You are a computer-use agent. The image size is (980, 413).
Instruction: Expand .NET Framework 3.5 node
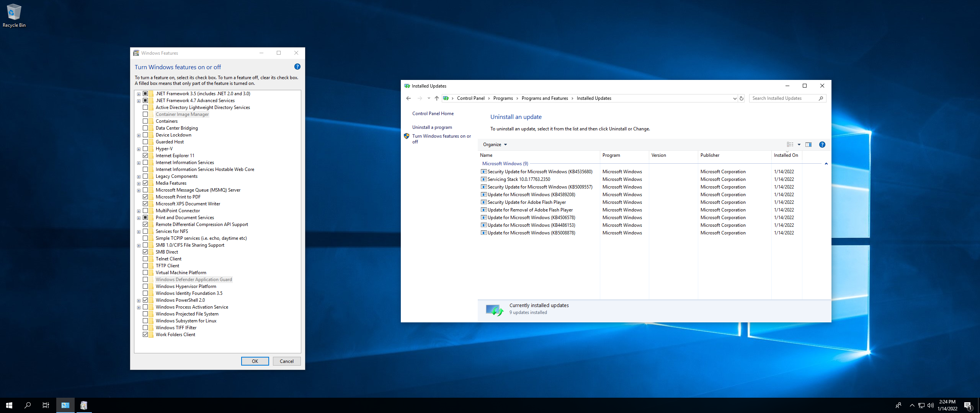139,94
